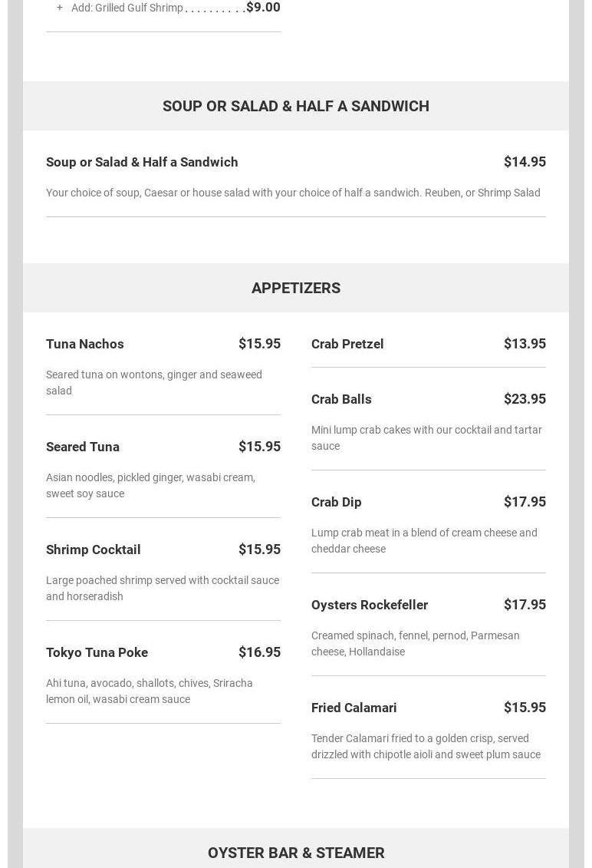Open the Appetizers section header
The width and height of the screenshot is (592, 868).
(x=296, y=288)
